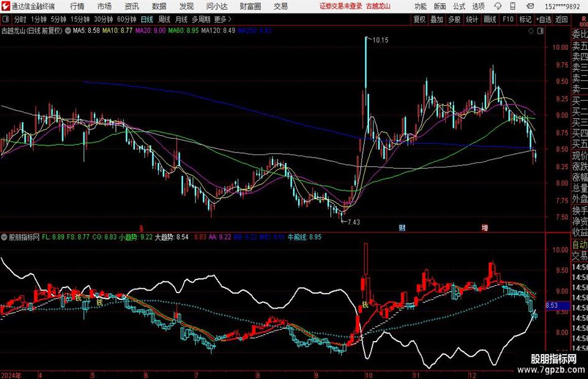The image size is (588, 379).
Task: Expand the dropdown arrow beside 古越龙山(日线 前复权)
Action: pyautogui.click(x=68, y=30)
